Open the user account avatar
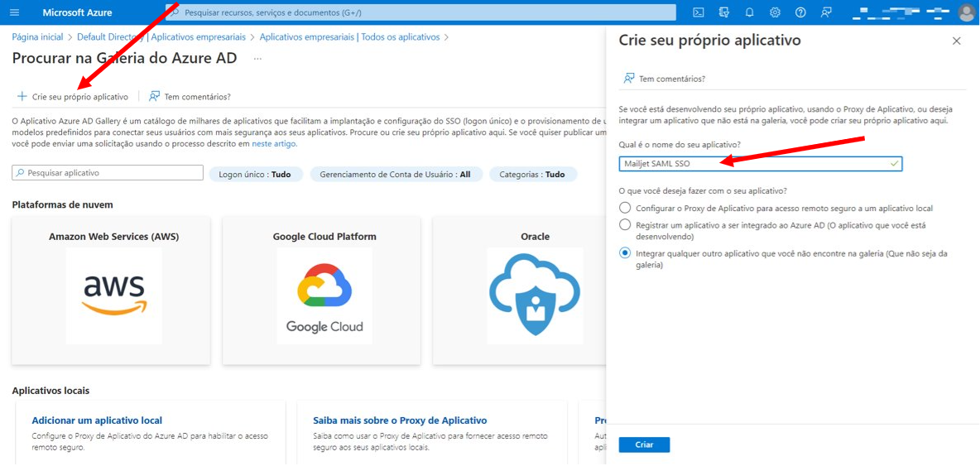Viewport: 980px width, 466px height. coord(966,12)
